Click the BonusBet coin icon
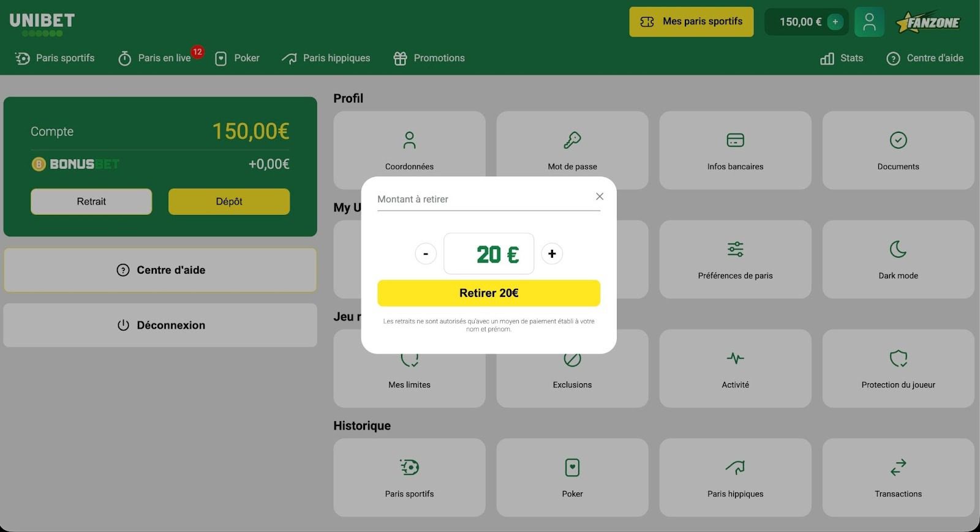The height and width of the screenshot is (532, 980). point(39,164)
